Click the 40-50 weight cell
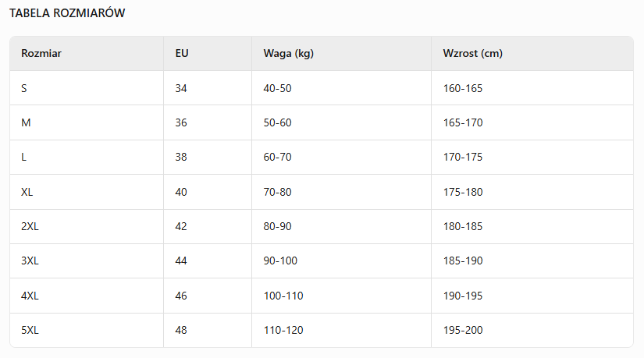 (x=277, y=88)
